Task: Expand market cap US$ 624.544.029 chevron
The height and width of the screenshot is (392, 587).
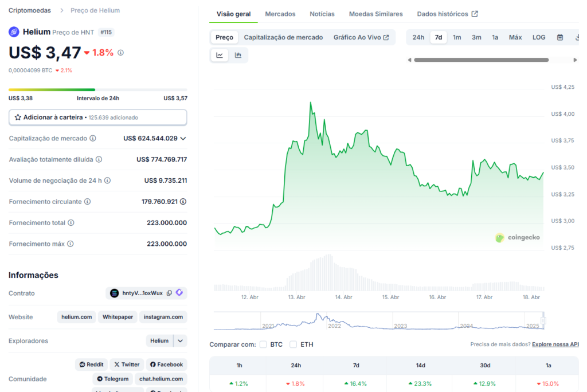Action: click(183, 139)
